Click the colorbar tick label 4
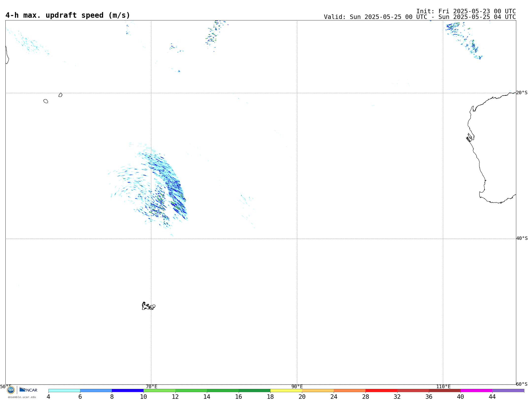Image resolution: width=532 pixels, height=400 pixels. coord(49,397)
